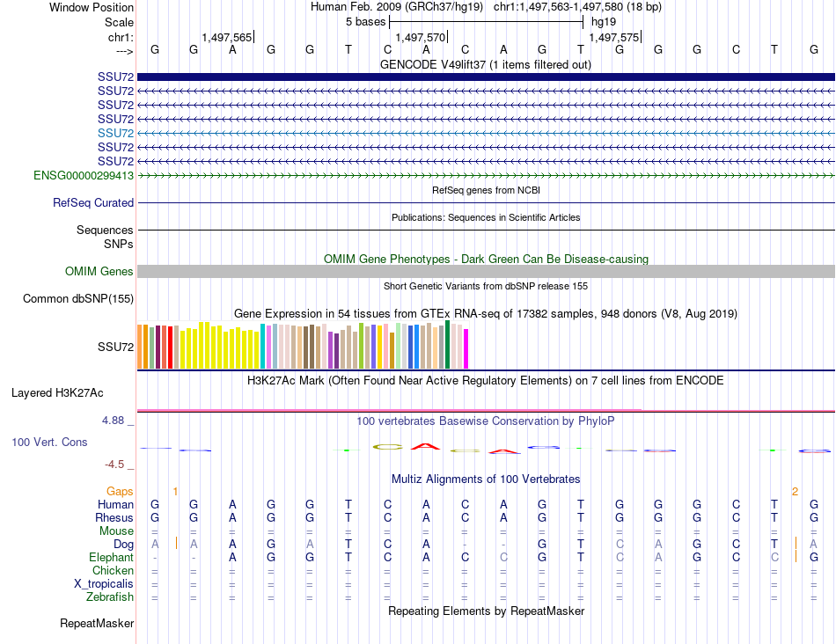Open the RefSeq Curated track label
Viewport: 836px width, 644px height.
click(x=93, y=202)
